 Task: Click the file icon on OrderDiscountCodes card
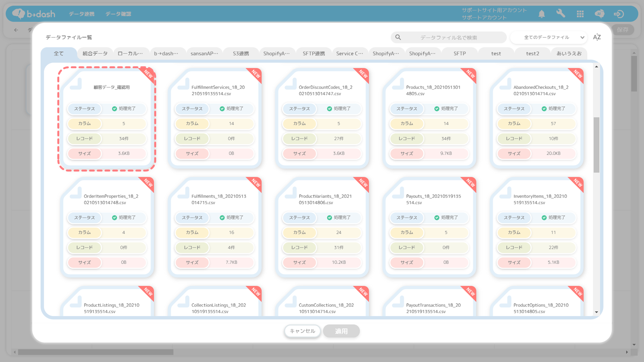(290, 84)
